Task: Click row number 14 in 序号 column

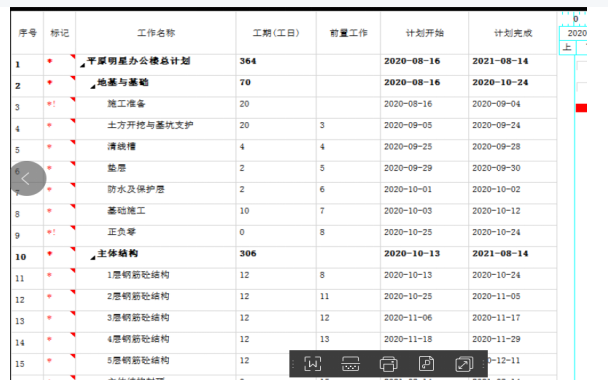Action: 20,343
